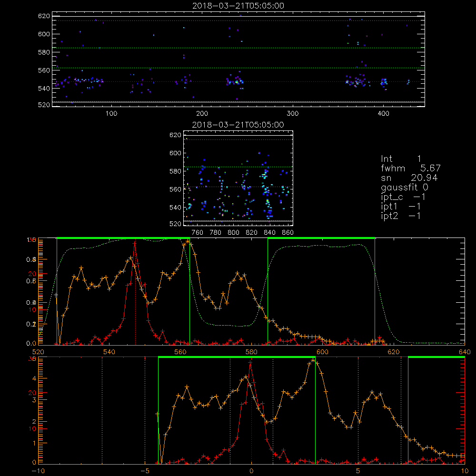
Task: Click x-axis label 200 on top plot
Action: (202, 114)
